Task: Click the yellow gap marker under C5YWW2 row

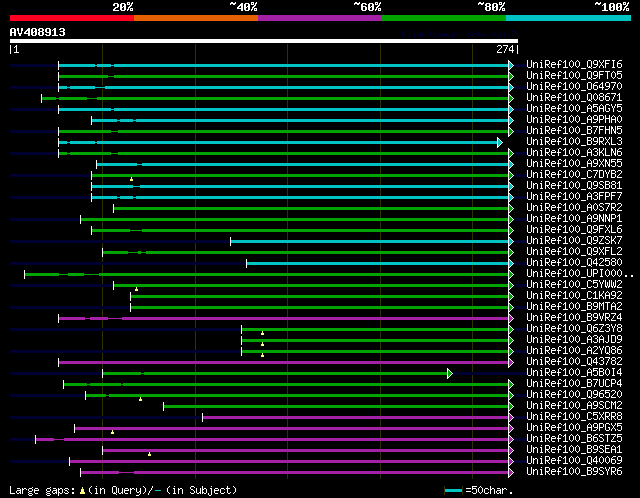Action: 136,289
